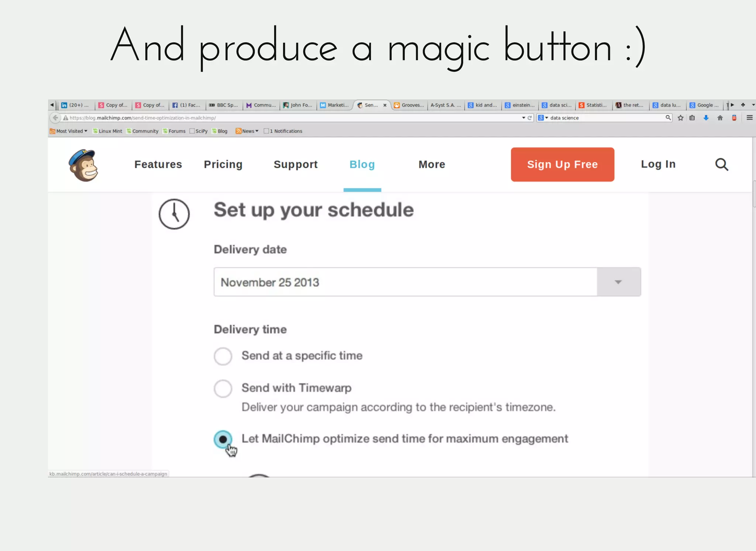Open the Pricing page
This screenshot has height=551, width=756.
pos(223,164)
